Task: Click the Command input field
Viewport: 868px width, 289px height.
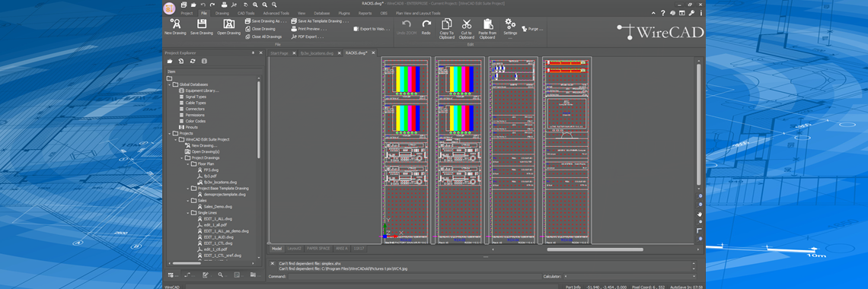Action: pyautogui.click(x=414, y=276)
